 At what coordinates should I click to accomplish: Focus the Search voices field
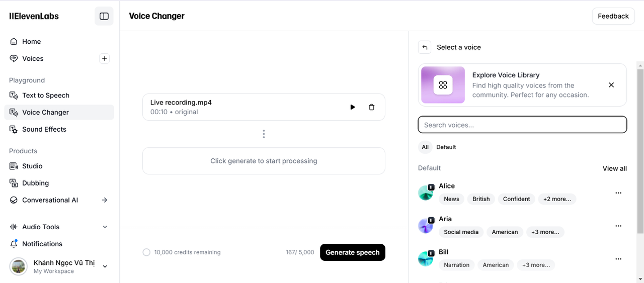tap(522, 125)
